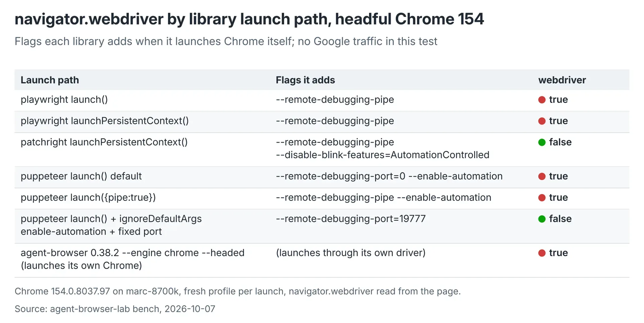
Task: Select the 'Flags it adds' column header
Action: (x=305, y=80)
